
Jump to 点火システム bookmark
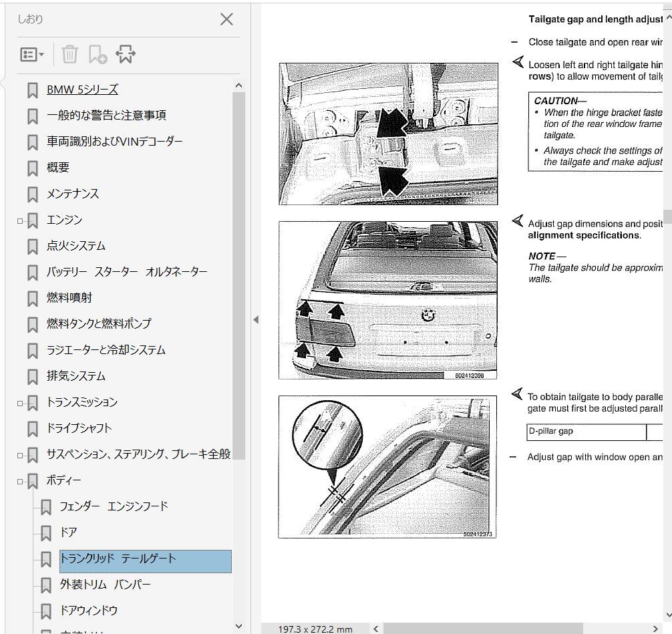[x=76, y=246]
